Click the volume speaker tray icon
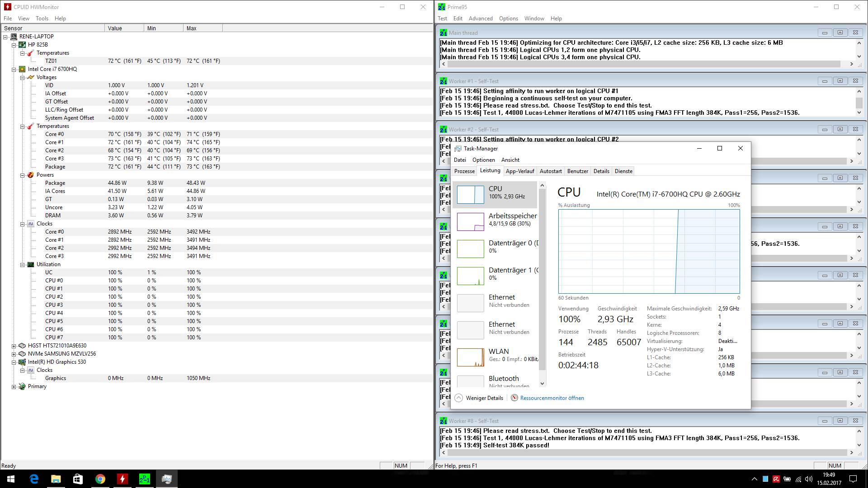Image resolution: width=868 pixels, height=488 pixels. [x=809, y=479]
